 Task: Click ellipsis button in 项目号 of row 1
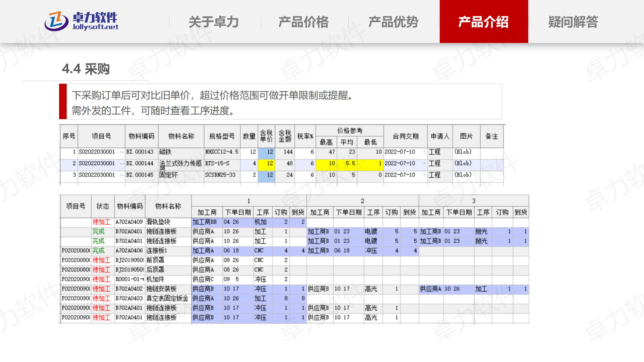point(122,152)
